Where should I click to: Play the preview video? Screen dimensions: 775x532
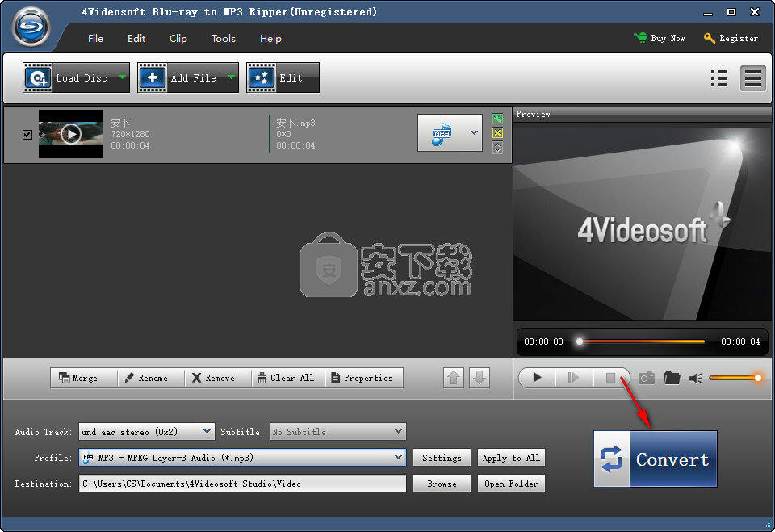537,378
